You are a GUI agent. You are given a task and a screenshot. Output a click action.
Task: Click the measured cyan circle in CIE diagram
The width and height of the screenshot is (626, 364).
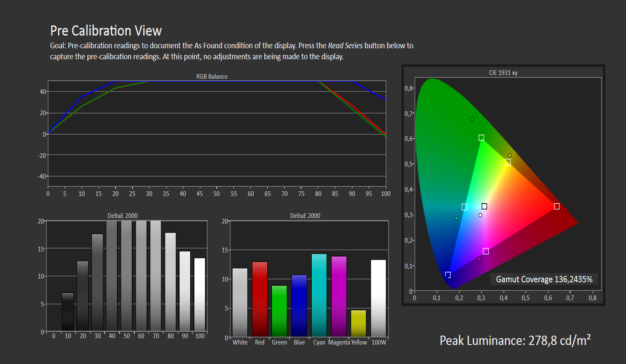tap(456, 218)
